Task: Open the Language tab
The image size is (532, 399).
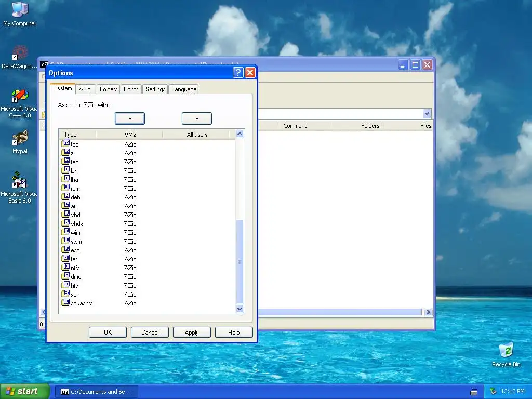Action: click(184, 89)
